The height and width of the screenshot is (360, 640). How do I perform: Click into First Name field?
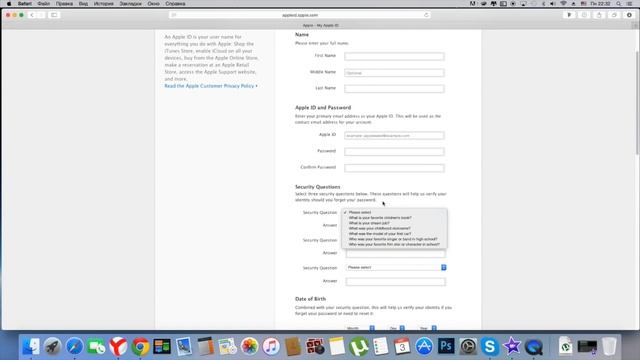(x=394, y=56)
